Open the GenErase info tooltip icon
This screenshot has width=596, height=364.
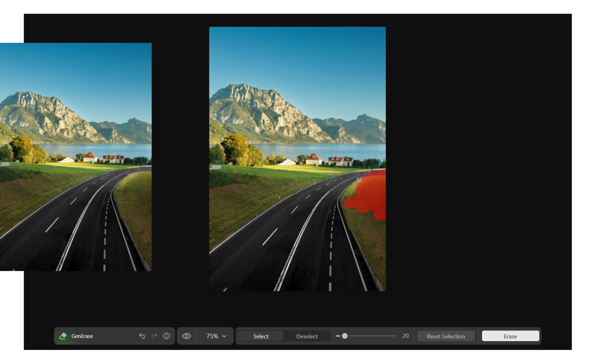coord(166,336)
